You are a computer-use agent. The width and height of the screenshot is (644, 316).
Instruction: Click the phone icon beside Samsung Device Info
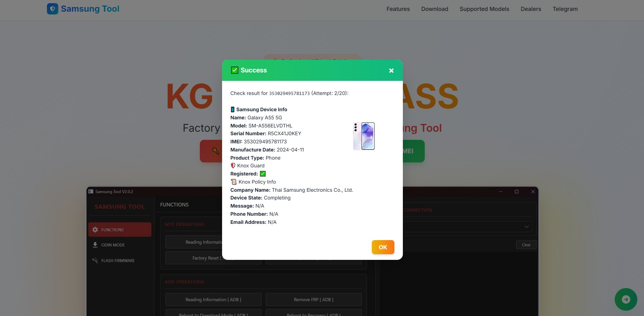[233, 109]
